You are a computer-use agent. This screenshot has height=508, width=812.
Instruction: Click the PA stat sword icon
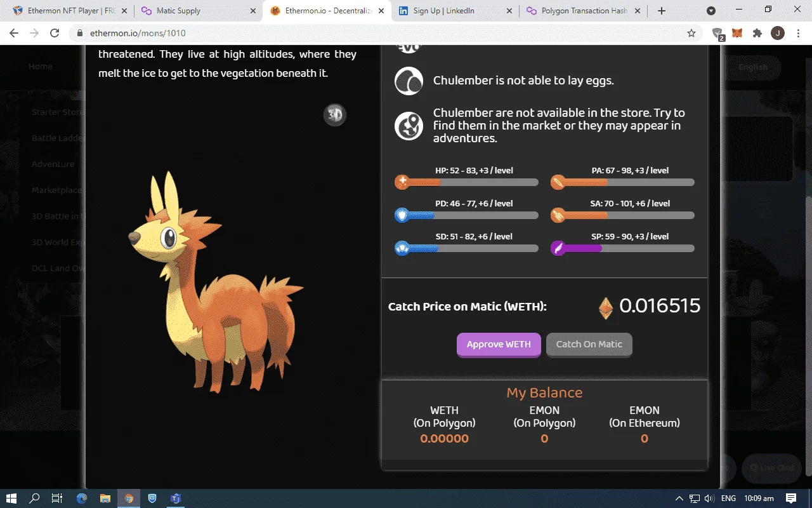pos(558,182)
